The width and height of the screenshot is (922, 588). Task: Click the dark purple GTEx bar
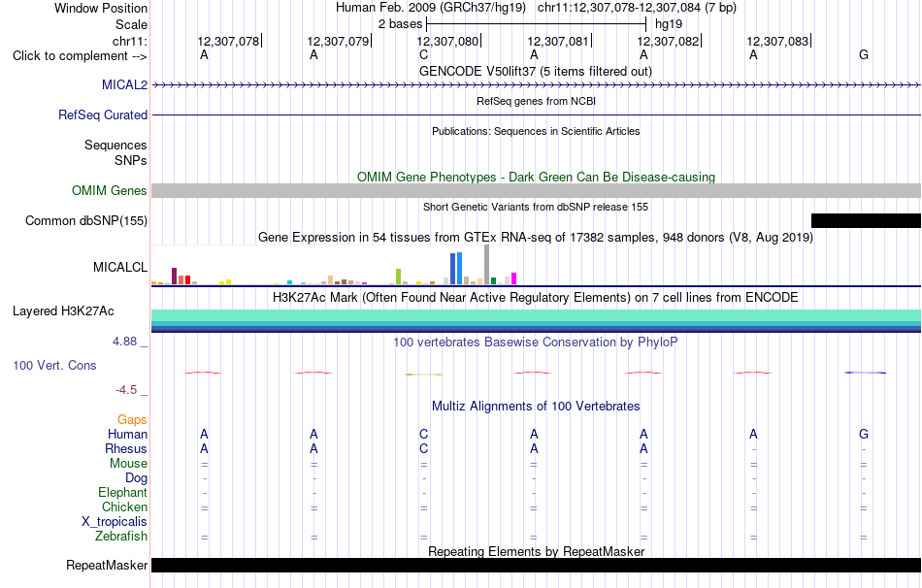click(174, 276)
